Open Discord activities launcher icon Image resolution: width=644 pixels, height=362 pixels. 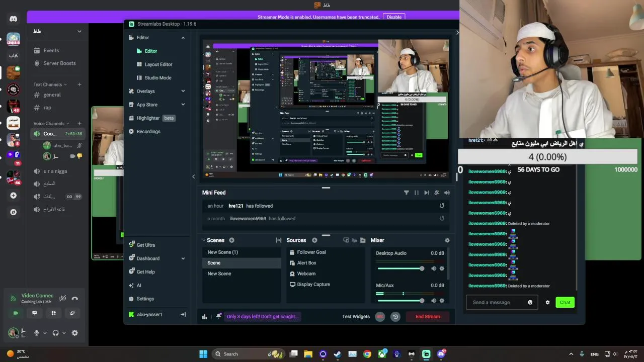(x=53, y=313)
